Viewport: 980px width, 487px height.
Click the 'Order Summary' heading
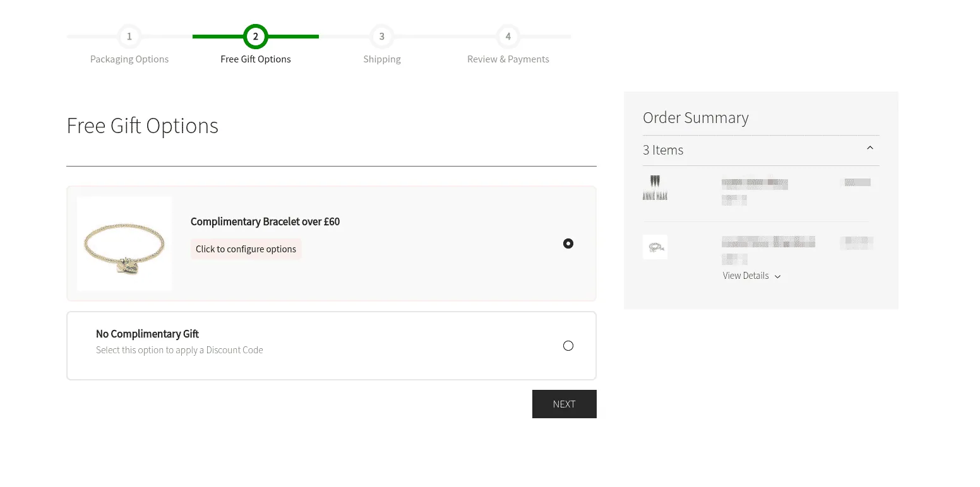point(696,118)
